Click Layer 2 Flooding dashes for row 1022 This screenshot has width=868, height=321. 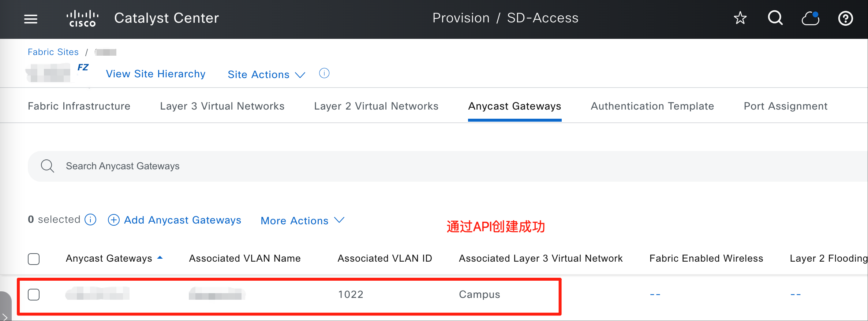(796, 295)
